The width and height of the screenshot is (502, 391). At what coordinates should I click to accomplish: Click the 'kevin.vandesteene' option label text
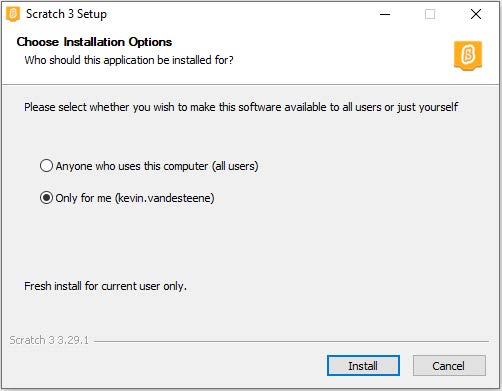[165, 198]
